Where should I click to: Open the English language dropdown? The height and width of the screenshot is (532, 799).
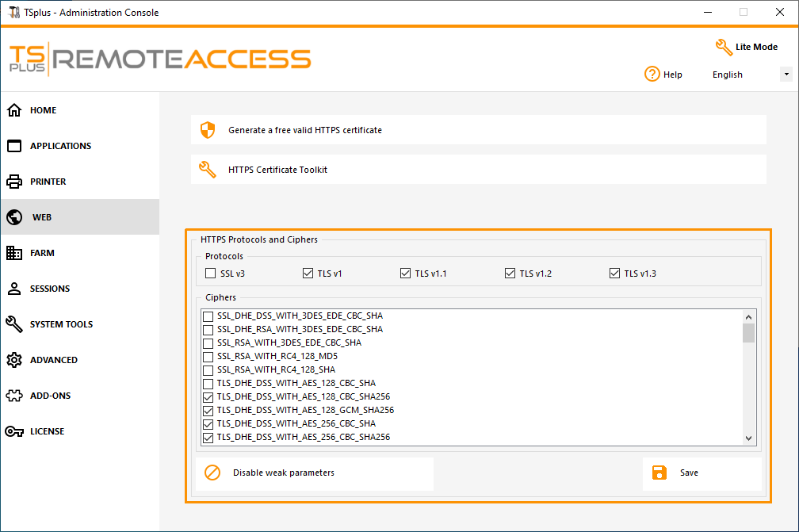coord(786,74)
